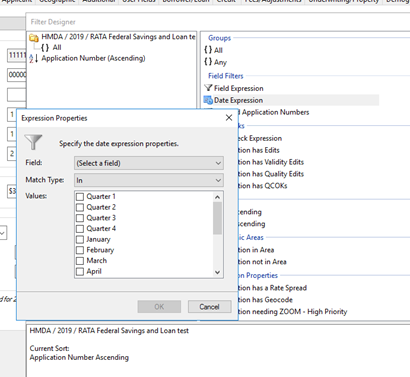The height and width of the screenshot is (377, 410).
Task: Click the folder icon beside HMDA / 2019 tree root
Action: click(34, 38)
